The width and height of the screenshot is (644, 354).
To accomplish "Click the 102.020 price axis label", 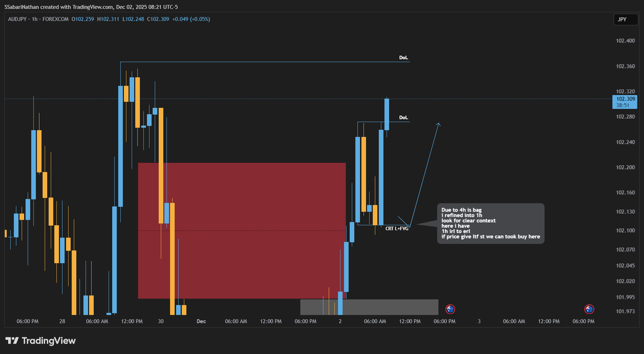I will click(x=625, y=281).
